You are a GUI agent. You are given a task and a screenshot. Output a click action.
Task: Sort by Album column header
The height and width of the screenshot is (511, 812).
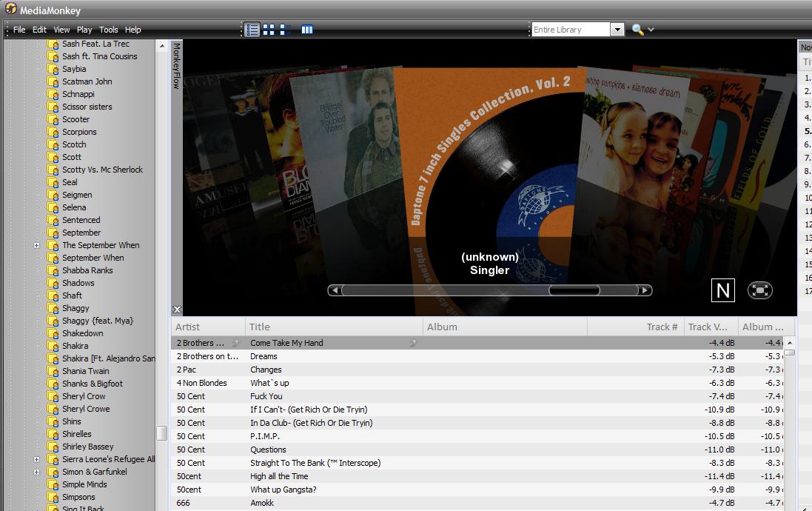(x=505, y=327)
